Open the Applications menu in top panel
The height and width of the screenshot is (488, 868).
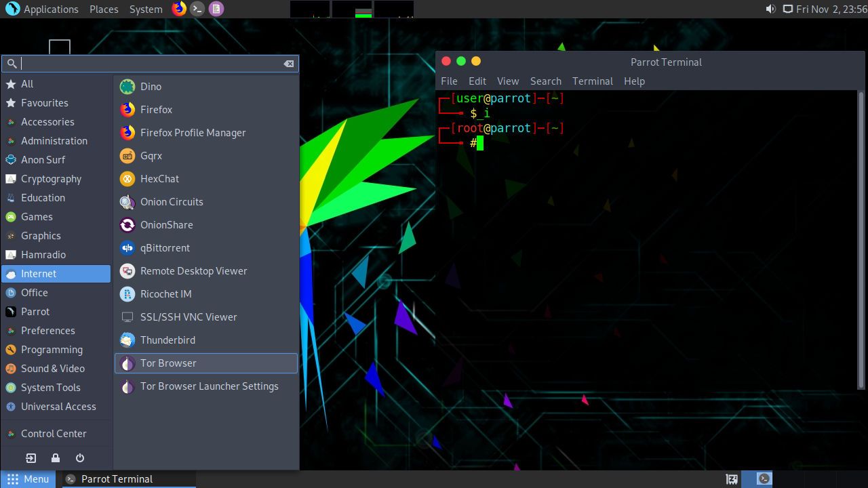[51, 9]
